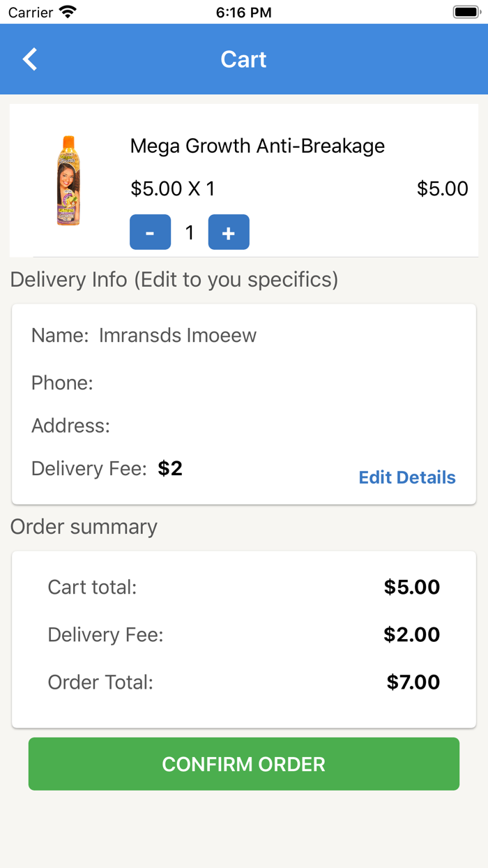
Task: Tap the $2 delivery fee value
Action: point(170,468)
